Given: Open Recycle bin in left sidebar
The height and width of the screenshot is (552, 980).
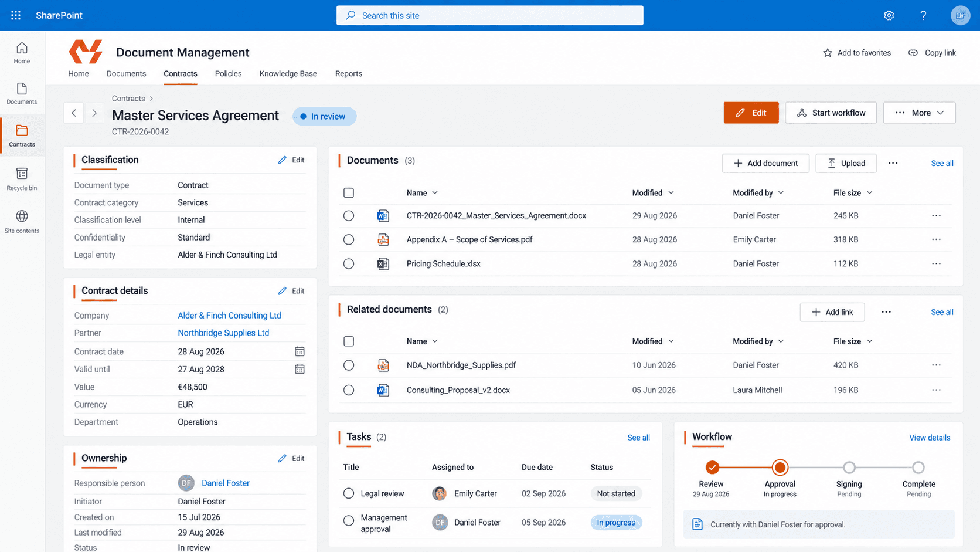Looking at the screenshot, I should 22,179.
